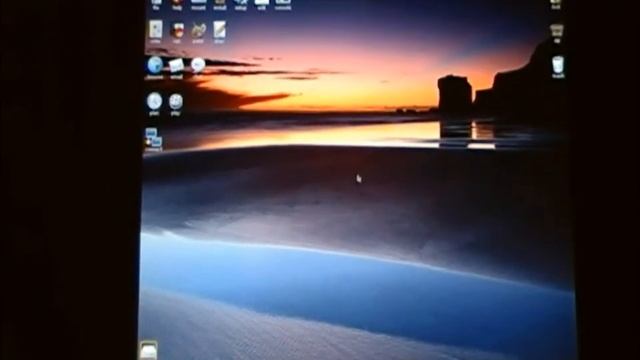Launch the email desktop icon
Viewport: 640px width, 360px height.
(x=176, y=67)
